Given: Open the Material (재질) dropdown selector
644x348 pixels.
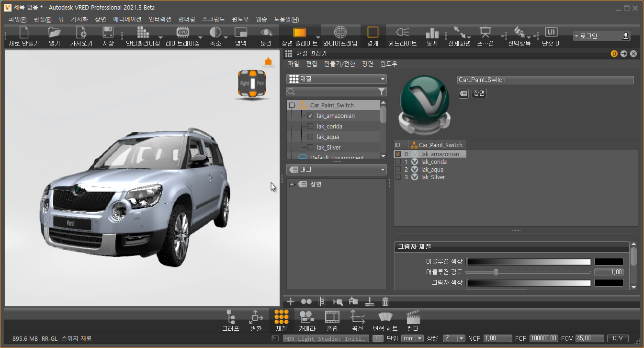Looking at the screenshot, I should click(336, 79).
